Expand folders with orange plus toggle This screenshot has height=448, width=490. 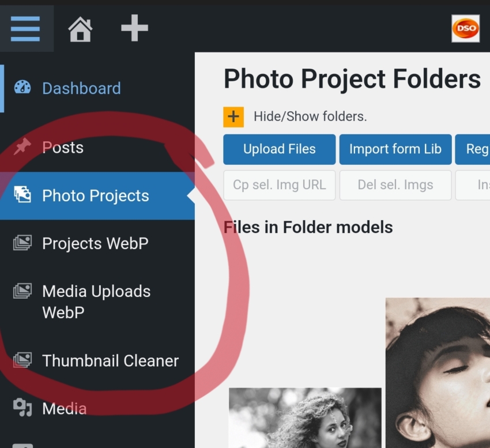233,116
